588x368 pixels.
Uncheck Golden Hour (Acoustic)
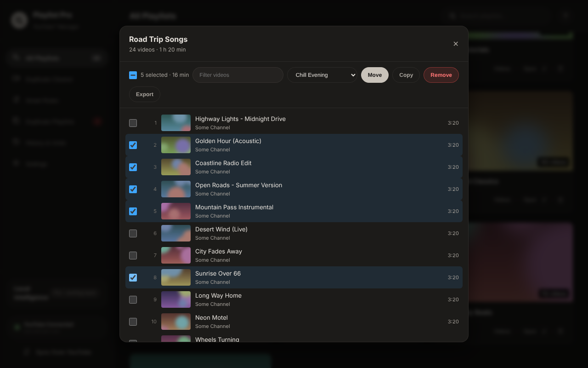[133, 145]
